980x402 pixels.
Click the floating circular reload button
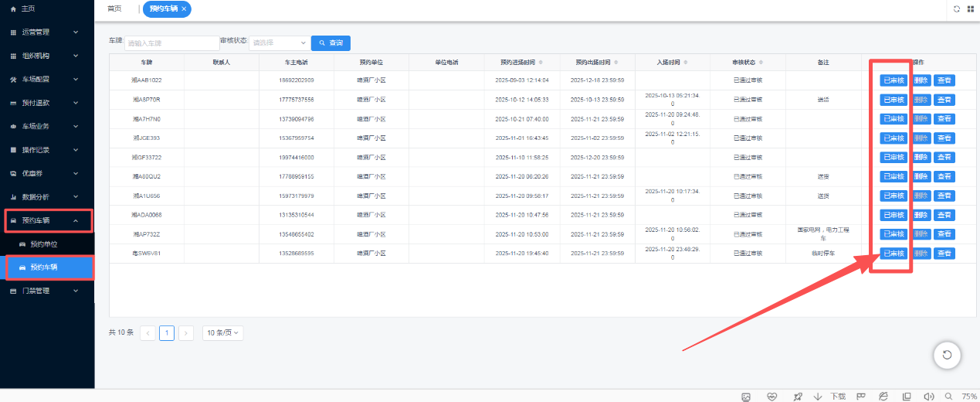pyautogui.click(x=947, y=355)
